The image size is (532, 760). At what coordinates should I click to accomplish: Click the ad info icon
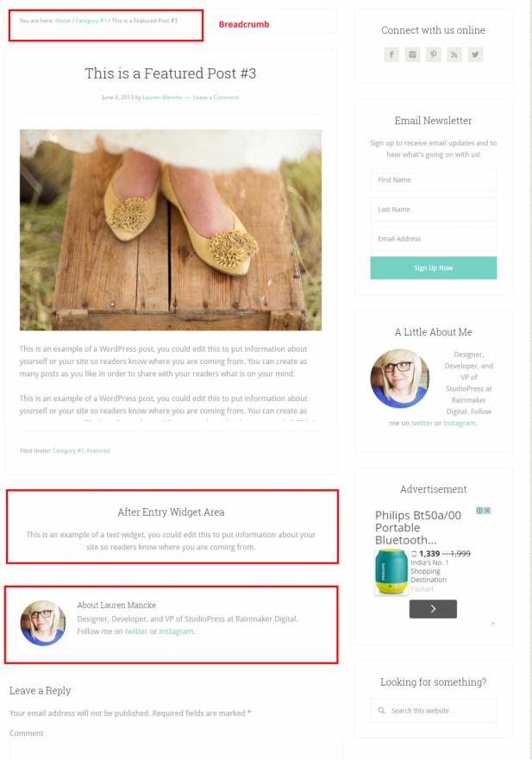point(479,511)
